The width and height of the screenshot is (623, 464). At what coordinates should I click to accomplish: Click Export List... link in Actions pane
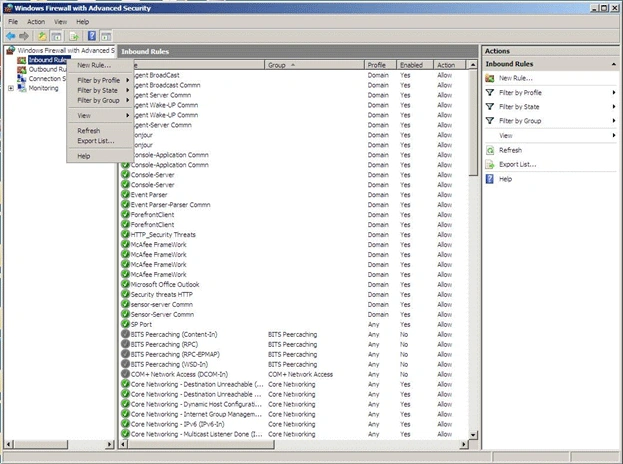coord(518,164)
